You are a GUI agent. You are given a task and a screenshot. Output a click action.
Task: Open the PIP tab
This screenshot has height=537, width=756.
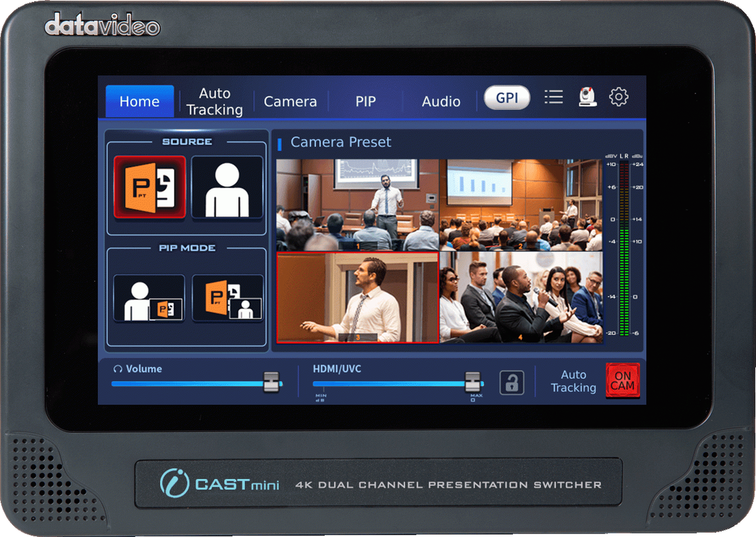[x=365, y=101]
